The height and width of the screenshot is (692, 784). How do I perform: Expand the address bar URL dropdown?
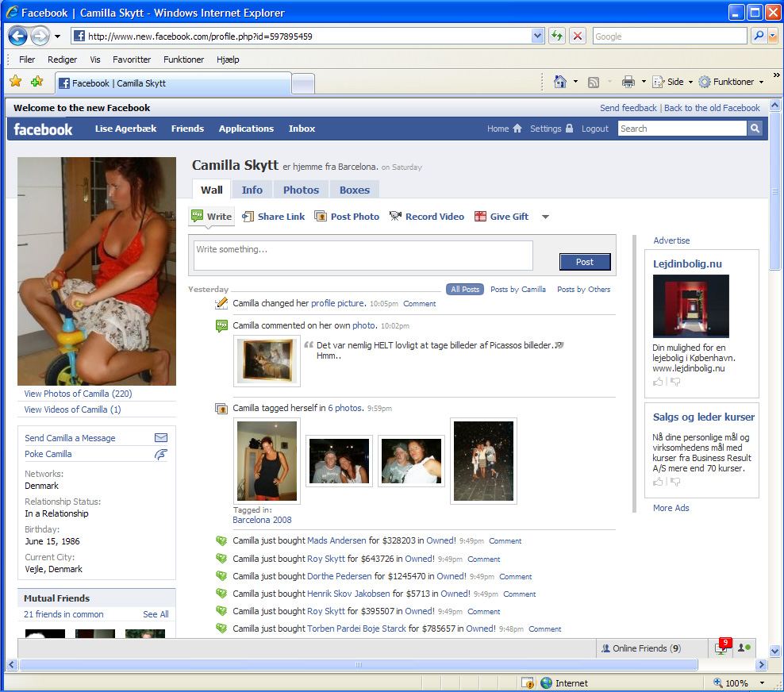(x=537, y=37)
